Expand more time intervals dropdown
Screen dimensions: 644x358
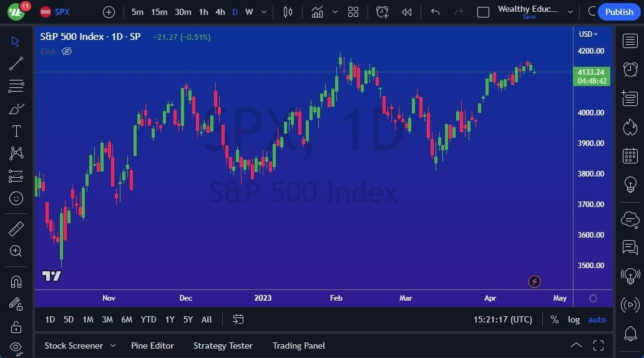(264, 12)
